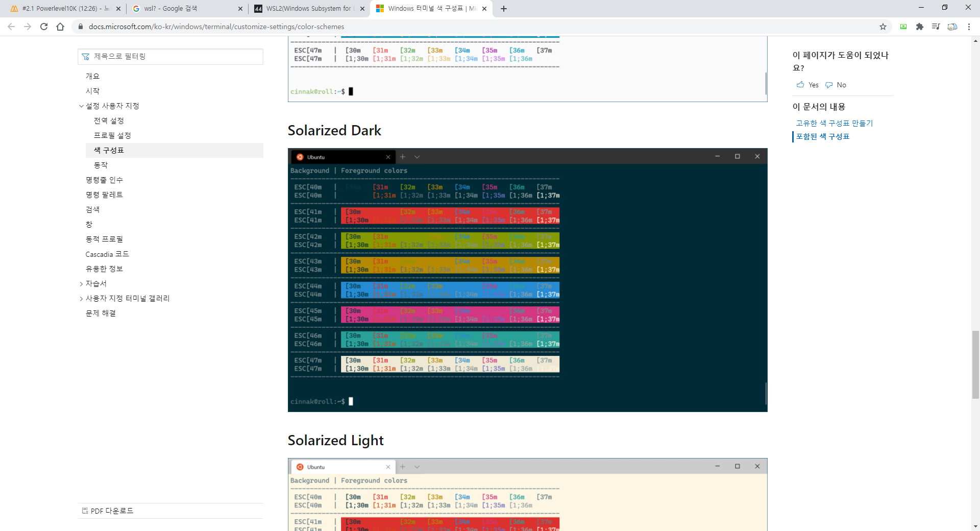This screenshot has height=531, width=980.
Task: Click the scrollbar down arrow
Action: 975,526
